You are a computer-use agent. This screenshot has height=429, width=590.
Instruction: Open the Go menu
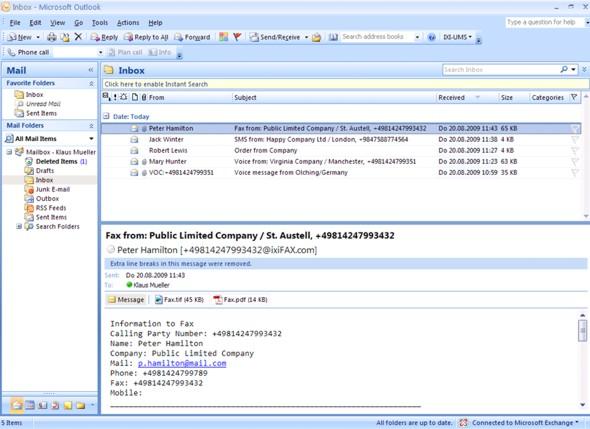(x=79, y=23)
